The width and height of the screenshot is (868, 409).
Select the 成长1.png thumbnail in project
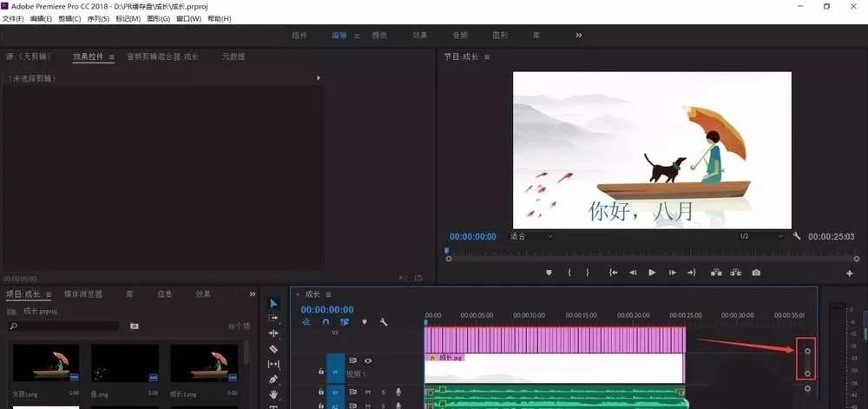pos(204,364)
